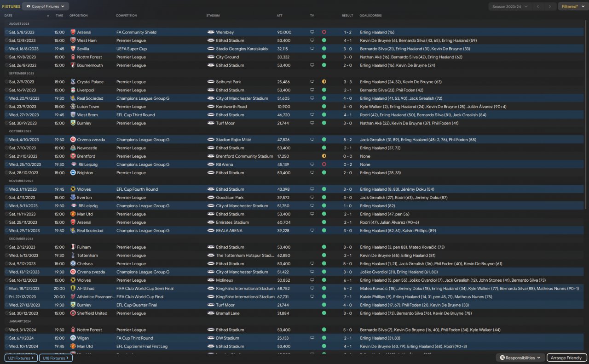Sort by the Stadium column header
The image size is (589, 364).
coord(213,16)
